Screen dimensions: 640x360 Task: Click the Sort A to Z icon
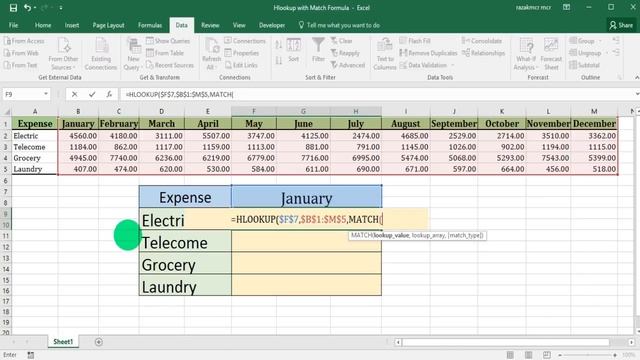point(278,45)
